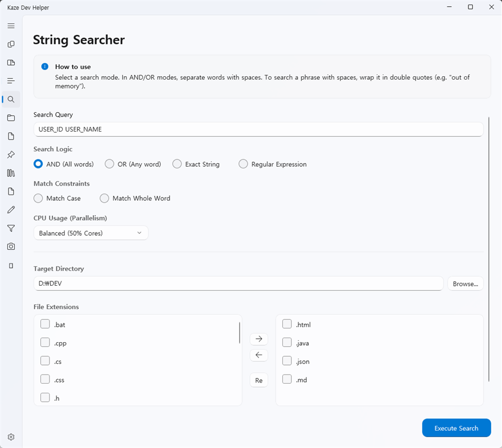
Task: Open the split-panel sidebar icon
Action: pyautogui.click(x=11, y=63)
